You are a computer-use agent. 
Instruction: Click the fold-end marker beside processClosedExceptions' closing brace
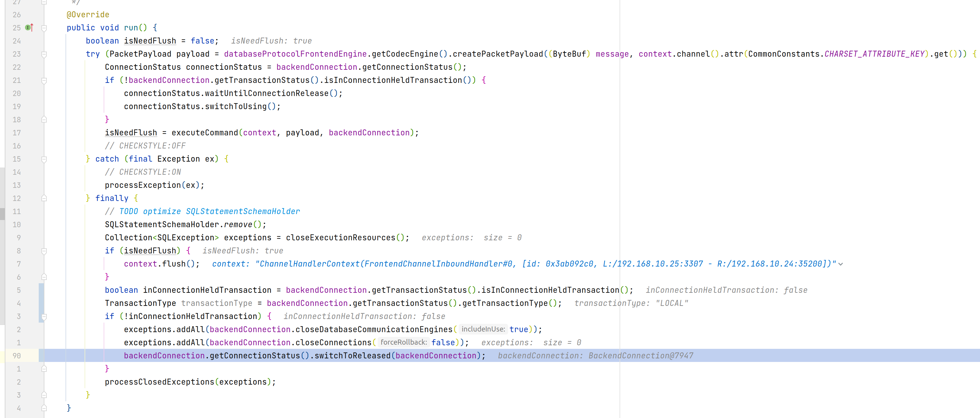(x=44, y=395)
